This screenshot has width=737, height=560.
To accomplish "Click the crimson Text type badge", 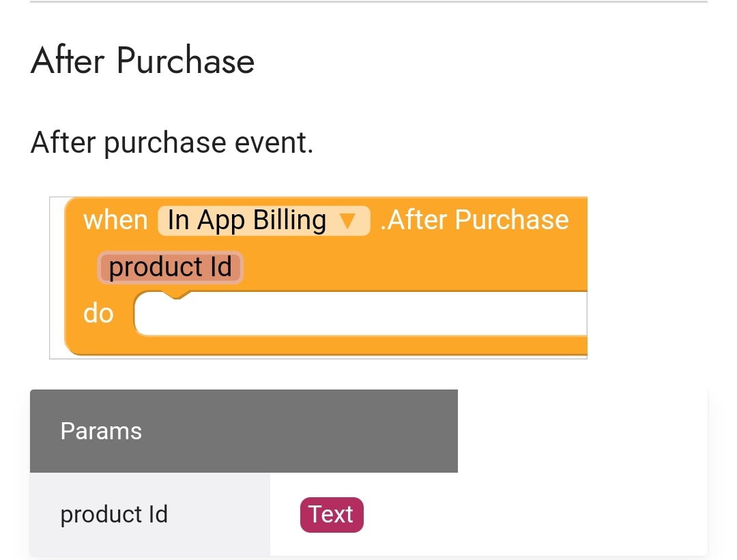I will click(332, 514).
